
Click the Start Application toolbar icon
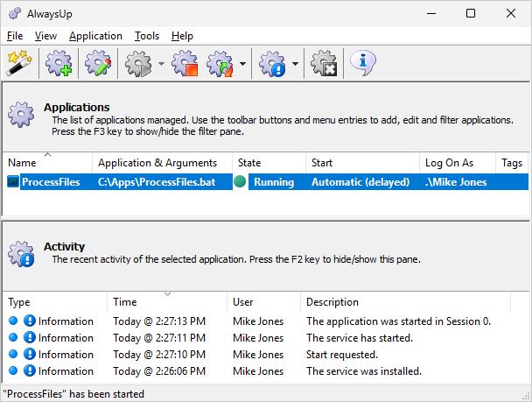click(140, 63)
